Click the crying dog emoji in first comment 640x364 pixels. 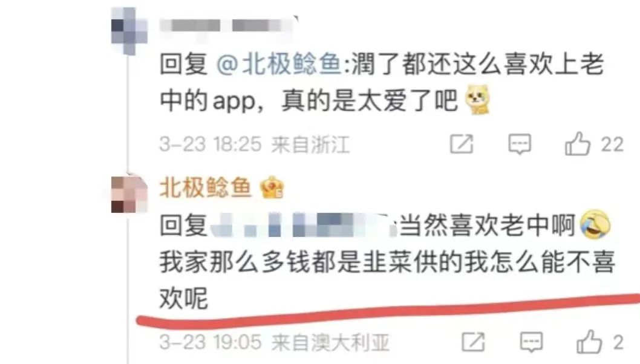coord(478,99)
